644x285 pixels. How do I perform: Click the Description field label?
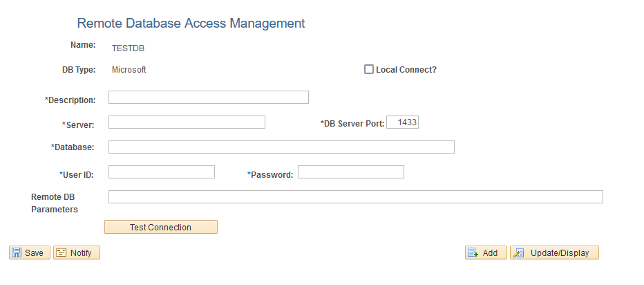pos(70,100)
